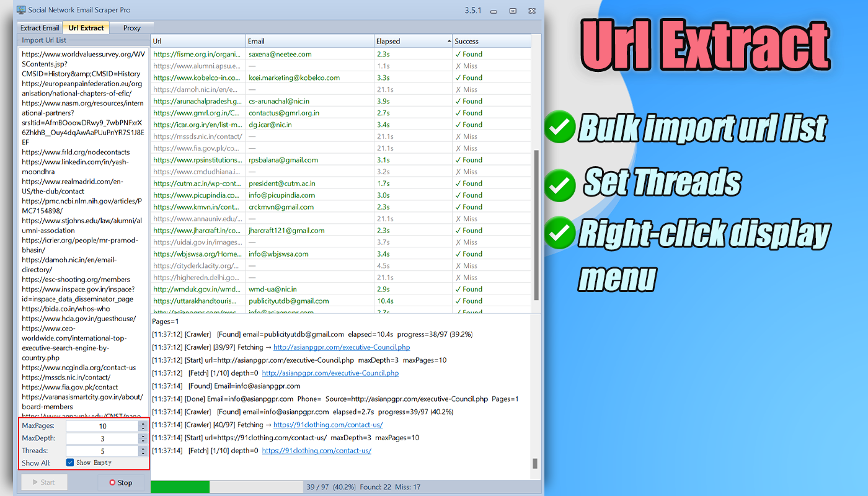Click the greyed-out Start button

(44, 482)
